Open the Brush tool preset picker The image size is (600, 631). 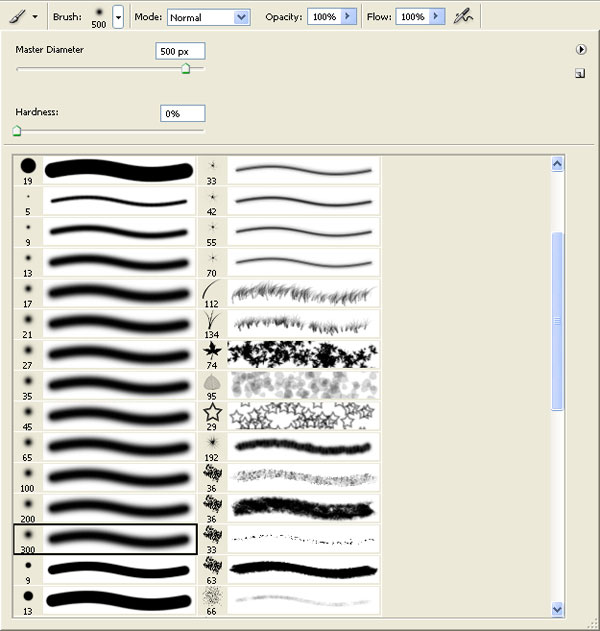click(x=23, y=17)
